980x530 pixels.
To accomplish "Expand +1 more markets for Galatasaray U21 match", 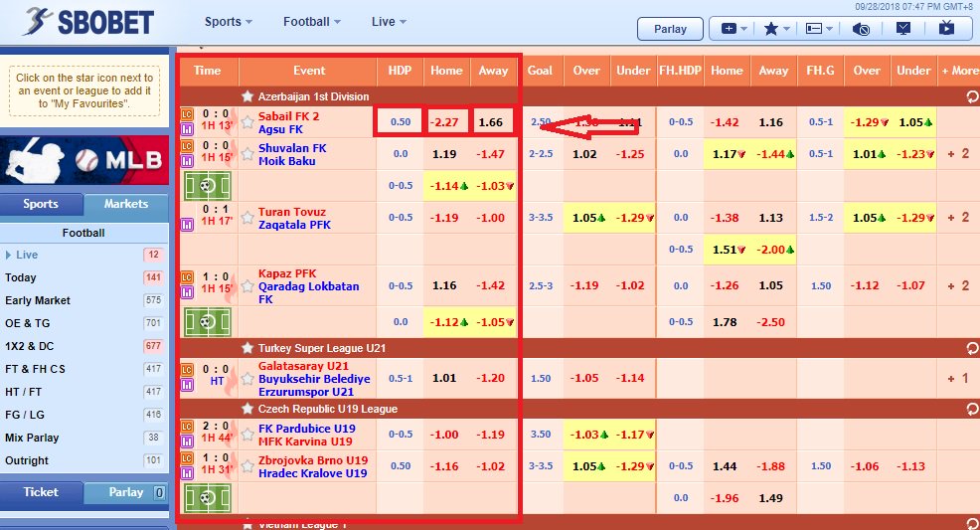I will pos(958,378).
